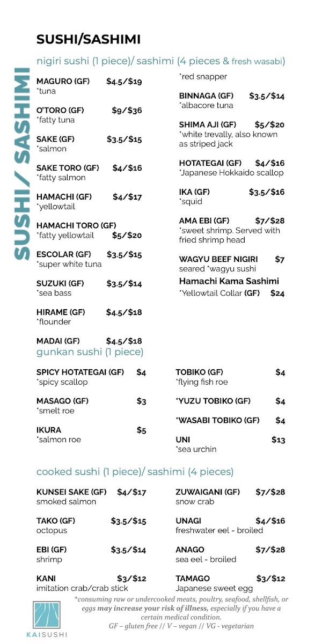Select the MAGURO tuna menu item

(x=89, y=86)
